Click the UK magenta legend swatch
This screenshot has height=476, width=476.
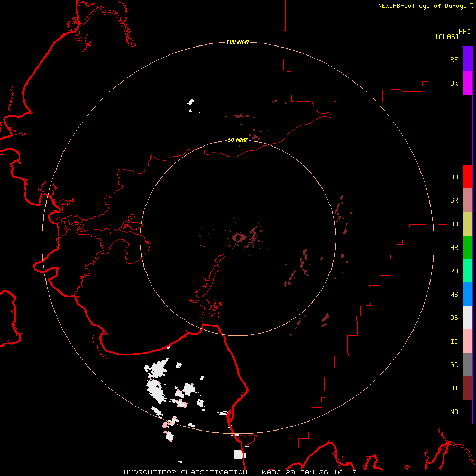pyautogui.click(x=467, y=83)
